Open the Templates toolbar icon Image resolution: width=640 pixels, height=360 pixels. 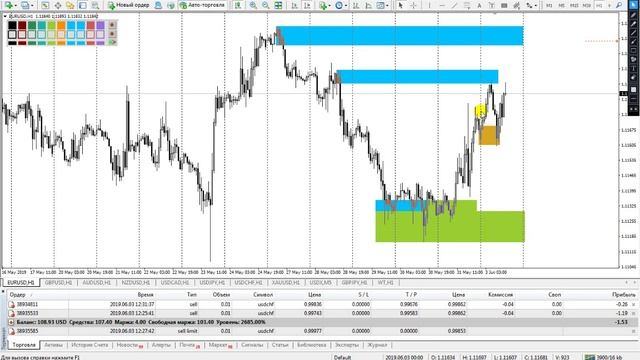click(x=380, y=5)
